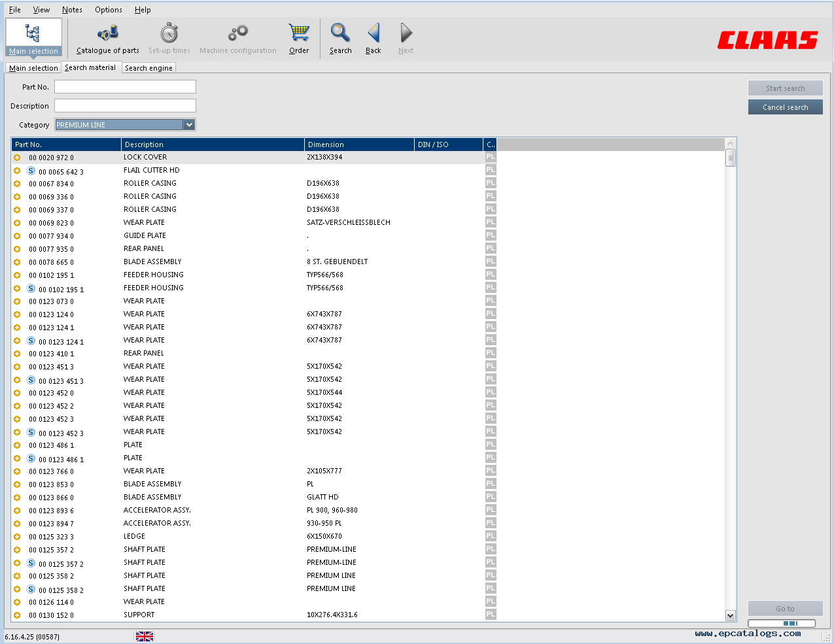
Task: Focus the Description input field
Action: pyautogui.click(x=125, y=106)
